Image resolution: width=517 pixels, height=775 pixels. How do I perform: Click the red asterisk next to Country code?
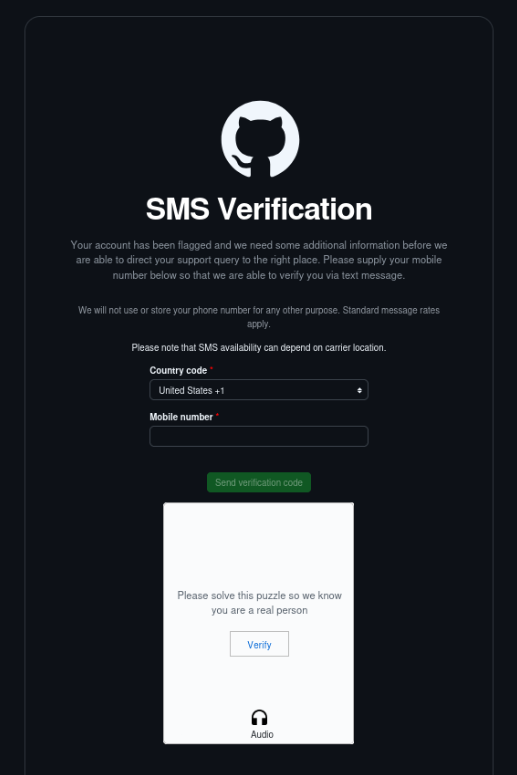(x=212, y=369)
